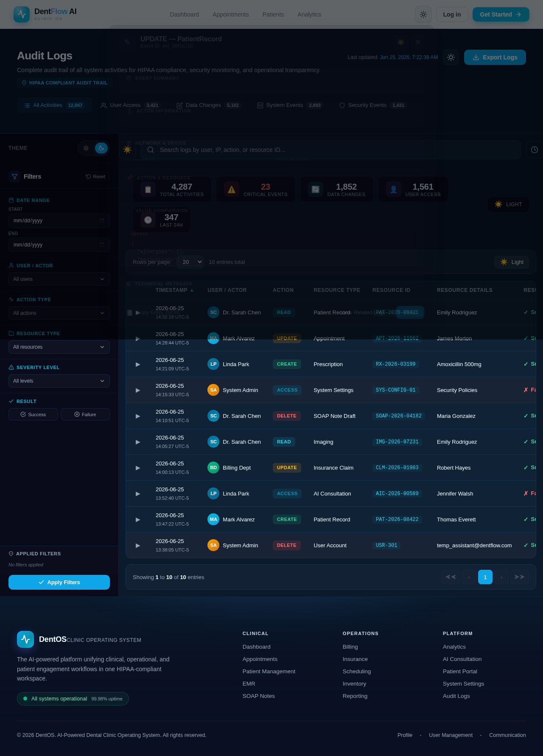The height and width of the screenshot is (756, 543).
Task: Select page 1 in pagination
Action: pos(485,577)
